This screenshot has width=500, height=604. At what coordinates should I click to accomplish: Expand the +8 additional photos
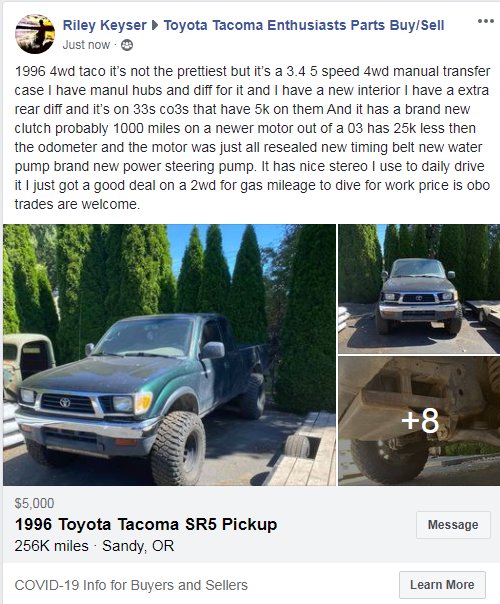419,421
